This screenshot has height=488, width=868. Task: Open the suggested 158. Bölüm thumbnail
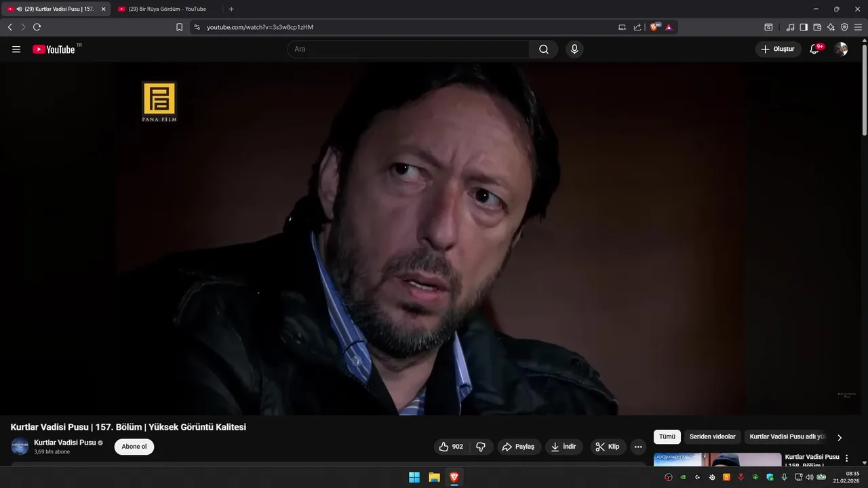(717, 460)
